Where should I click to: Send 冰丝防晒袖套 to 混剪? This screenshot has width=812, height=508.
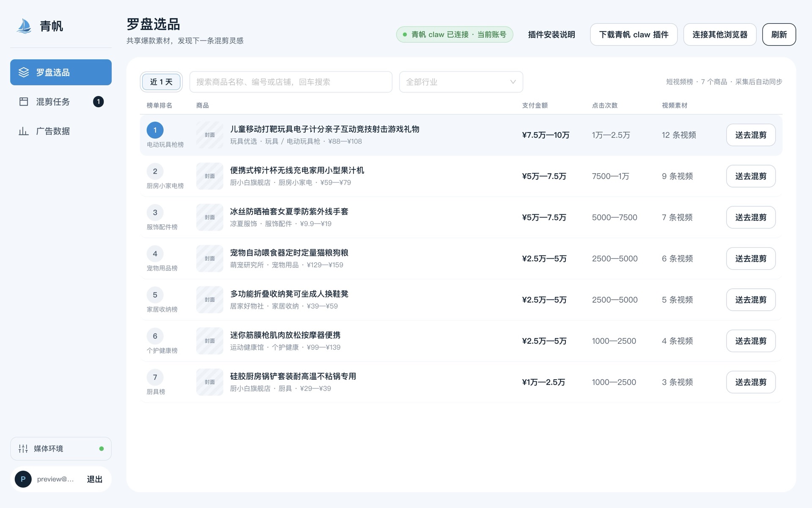coord(751,217)
